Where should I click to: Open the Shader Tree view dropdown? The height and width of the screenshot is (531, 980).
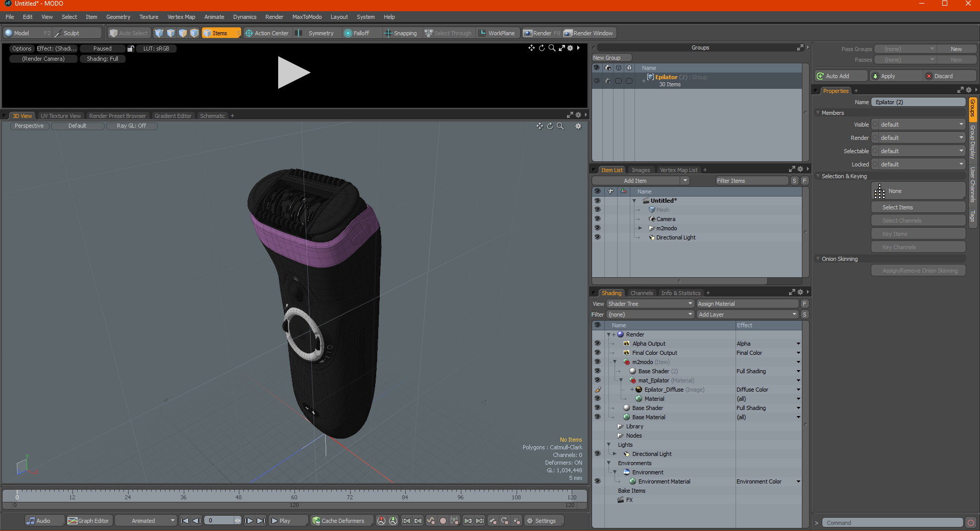coord(650,304)
